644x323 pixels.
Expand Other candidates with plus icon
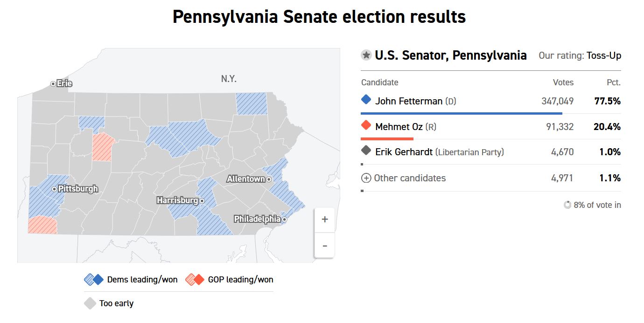pos(366,178)
